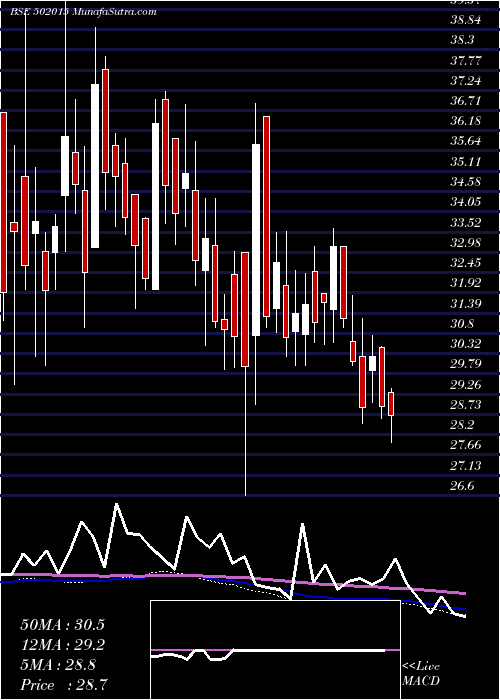Select the 30.32 axis value
The height and width of the screenshot is (700, 500).
coord(466,344)
